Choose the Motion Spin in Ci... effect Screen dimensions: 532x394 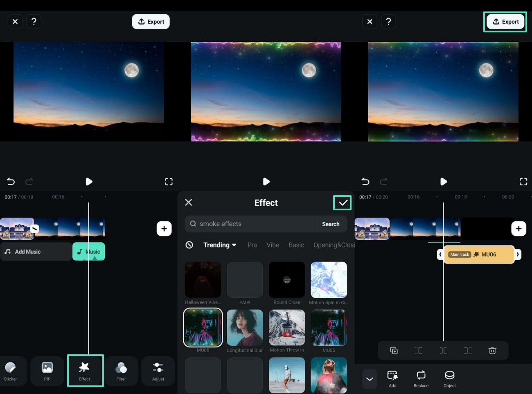point(329,280)
